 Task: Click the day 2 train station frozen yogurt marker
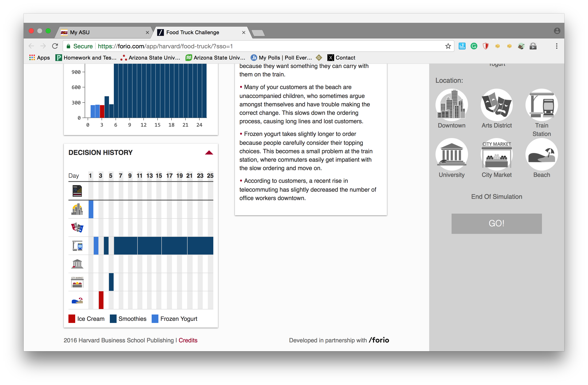(96, 245)
